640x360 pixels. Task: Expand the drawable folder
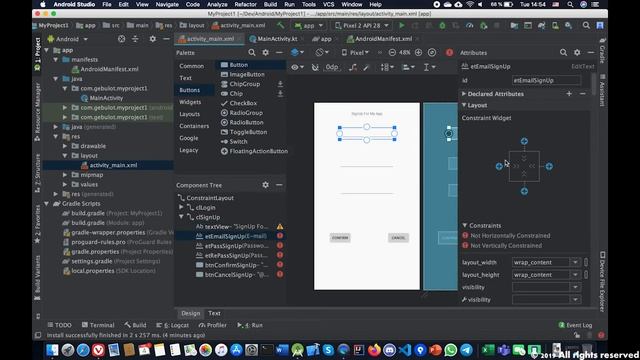click(65, 146)
